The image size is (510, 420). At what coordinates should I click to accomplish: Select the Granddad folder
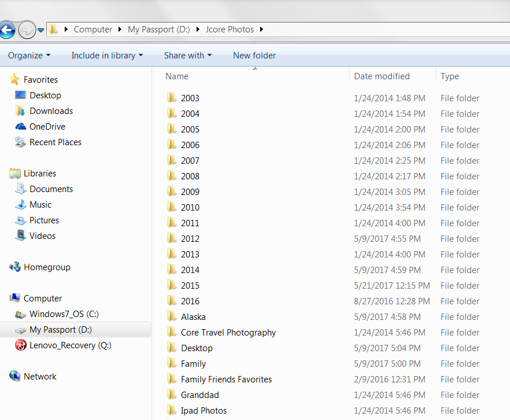(x=199, y=395)
